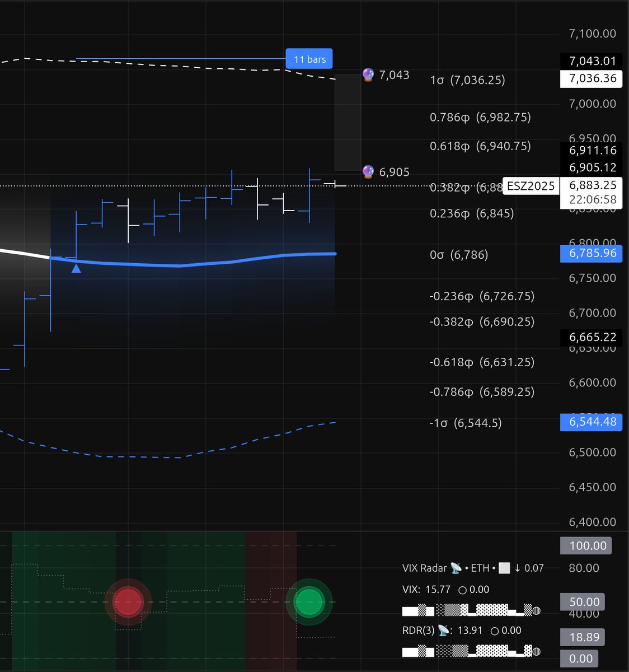Click the blue triangle signal marker on chart
Image resolution: width=629 pixels, height=672 pixels.
tap(76, 269)
